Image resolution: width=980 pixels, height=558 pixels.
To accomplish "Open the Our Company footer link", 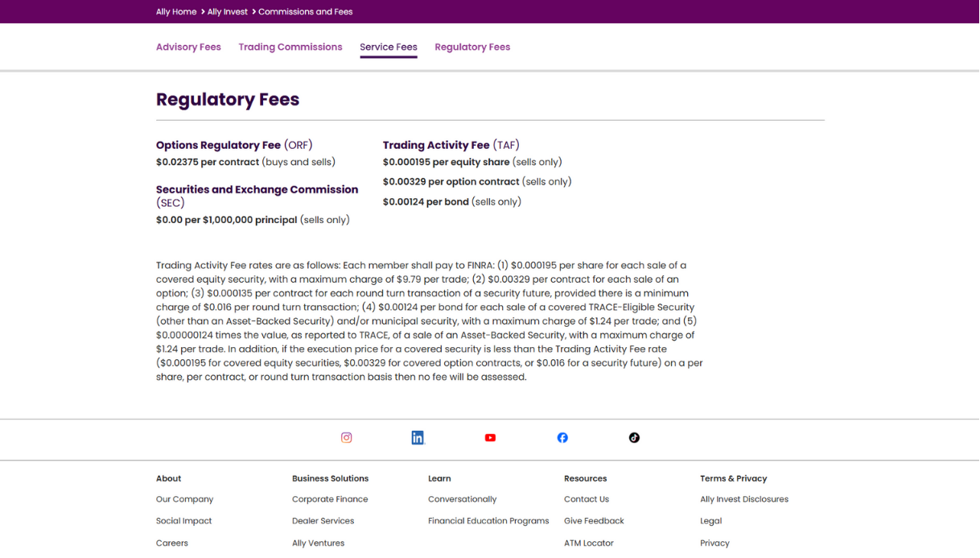I will pos(185,499).
